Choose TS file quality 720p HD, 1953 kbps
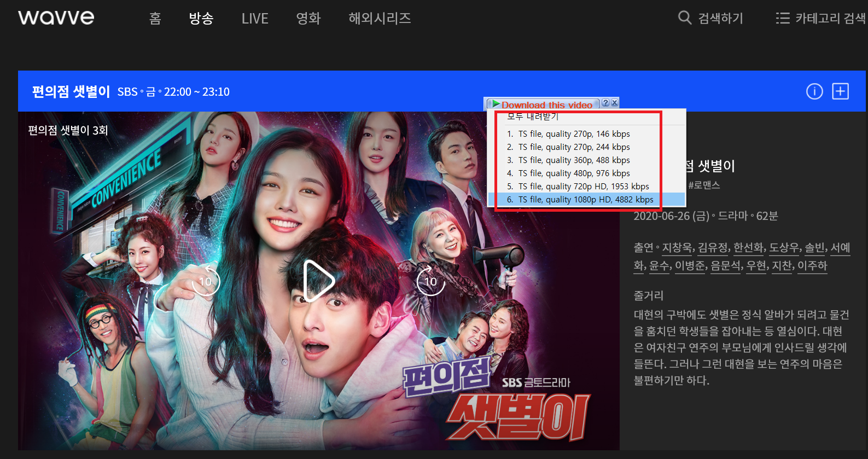 [586, 187]
